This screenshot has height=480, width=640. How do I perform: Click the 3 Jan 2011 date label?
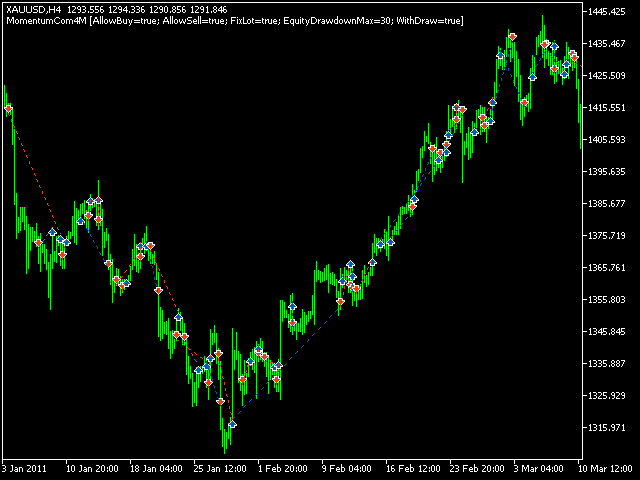coord(25,469)
